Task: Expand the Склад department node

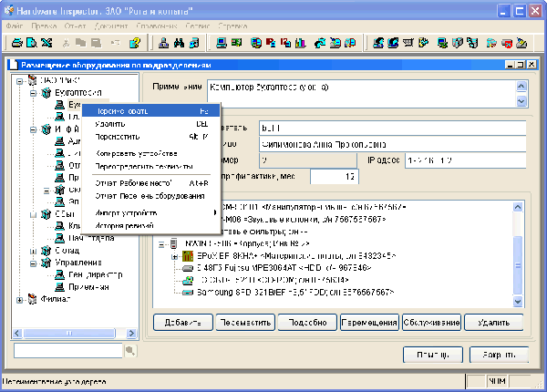Action: pyautogui.click(x=34, y=251)
